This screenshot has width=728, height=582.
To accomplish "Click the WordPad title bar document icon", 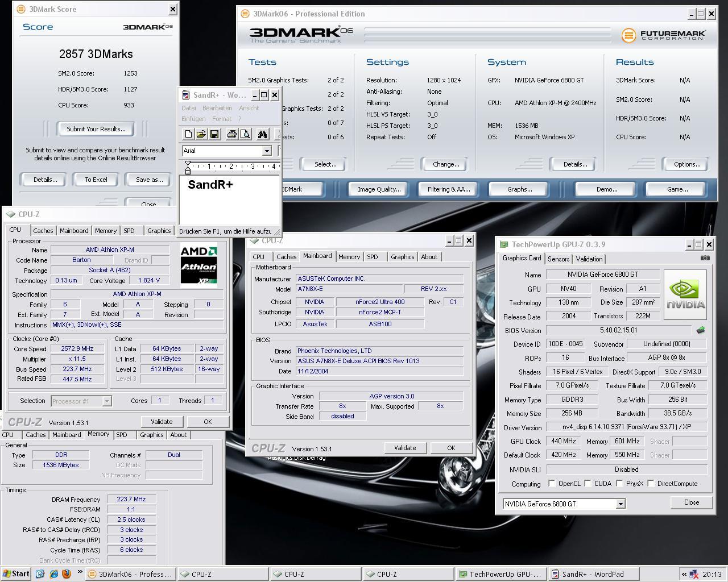I will [x=185, y=95].
